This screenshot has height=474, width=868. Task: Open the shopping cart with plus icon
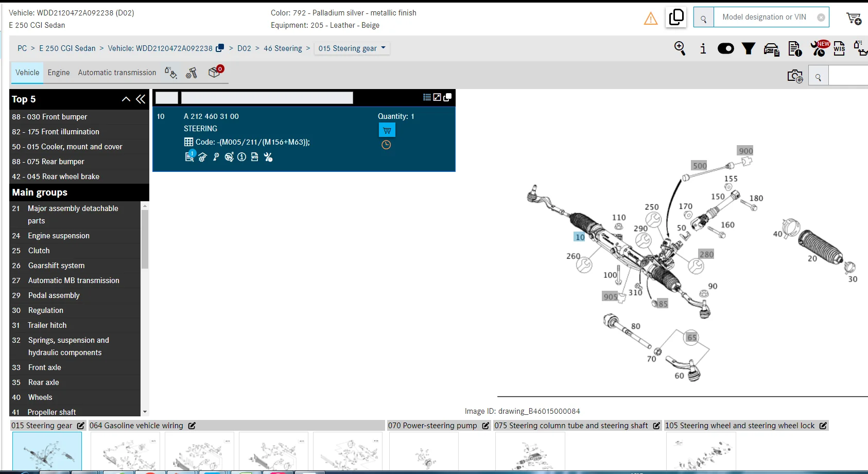tap(854, 19)
